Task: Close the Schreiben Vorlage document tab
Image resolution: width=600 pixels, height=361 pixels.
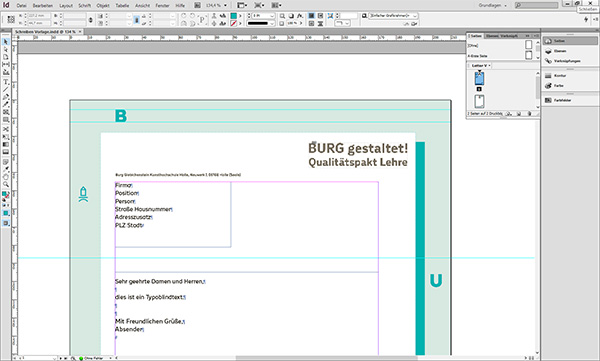Action: click(x=80, y=32)
